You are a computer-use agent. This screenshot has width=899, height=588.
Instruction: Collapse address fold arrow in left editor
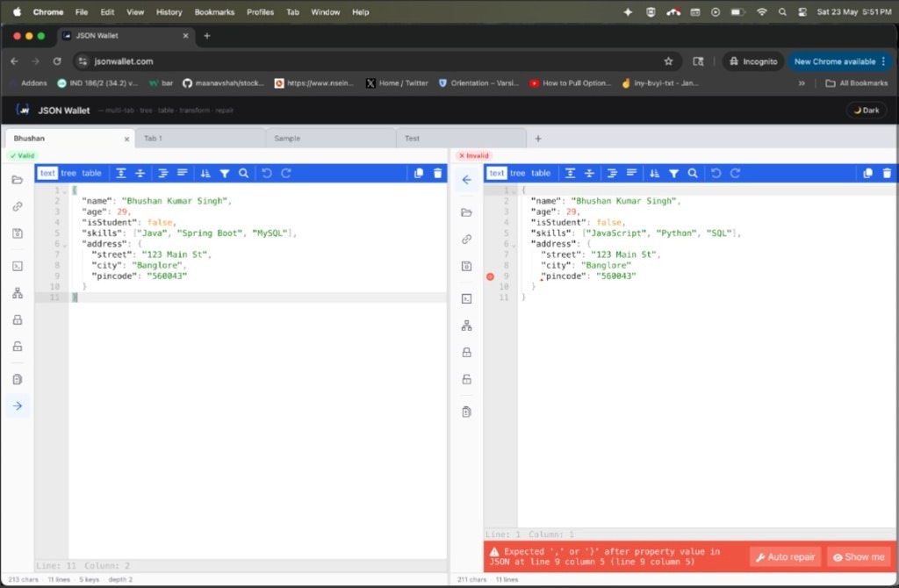(x=64, y=245)
